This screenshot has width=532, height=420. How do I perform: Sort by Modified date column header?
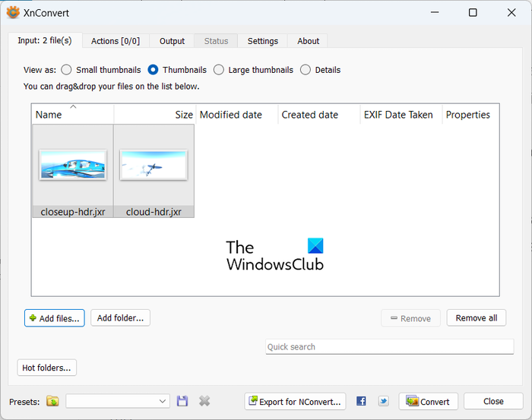237,114
